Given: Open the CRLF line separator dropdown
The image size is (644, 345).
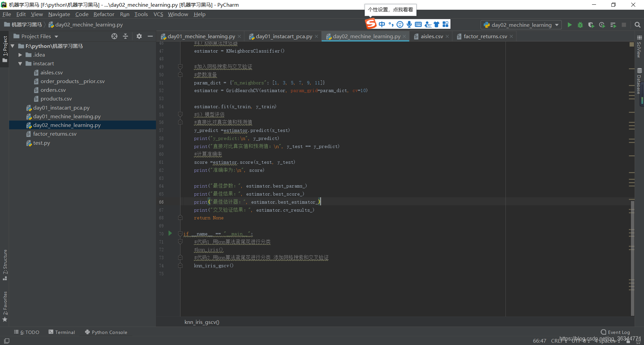Looking at the screenshot, I should [558, 341].
